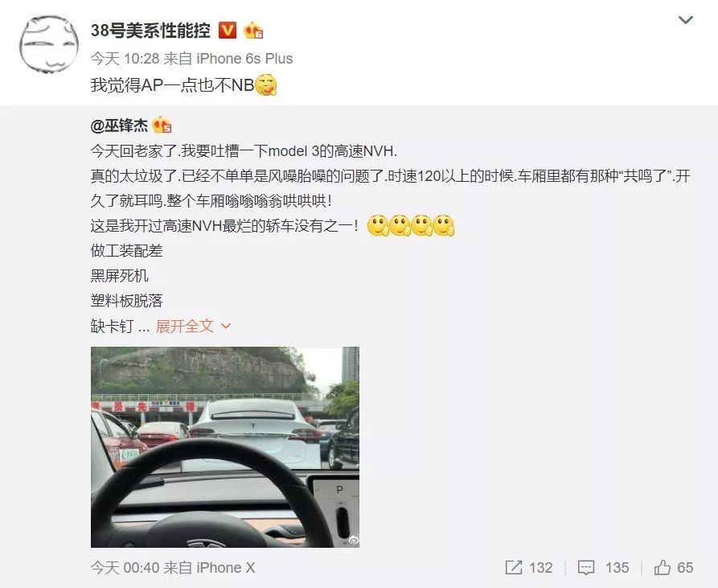This screenshot has height=588, width=718.
Task: Click the chevron after 展开全文
Action: click(x=226, y=327)
